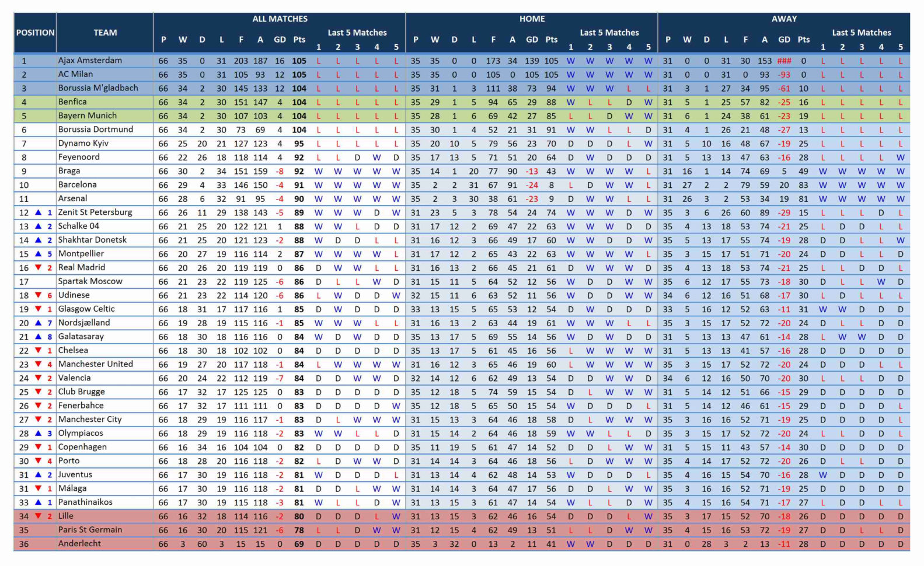Click the AWAY section header

784,19
